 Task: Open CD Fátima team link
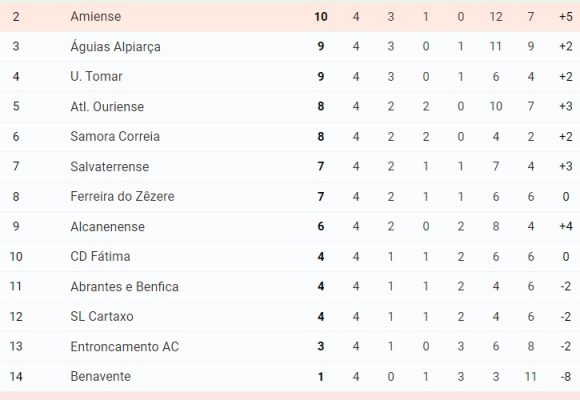pos(100,256)
